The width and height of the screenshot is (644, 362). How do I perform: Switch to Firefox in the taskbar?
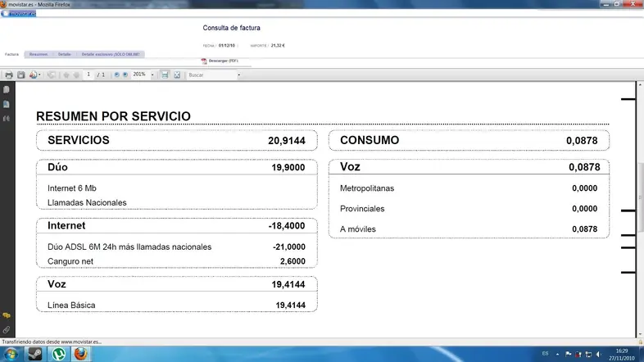pos(81,354)
